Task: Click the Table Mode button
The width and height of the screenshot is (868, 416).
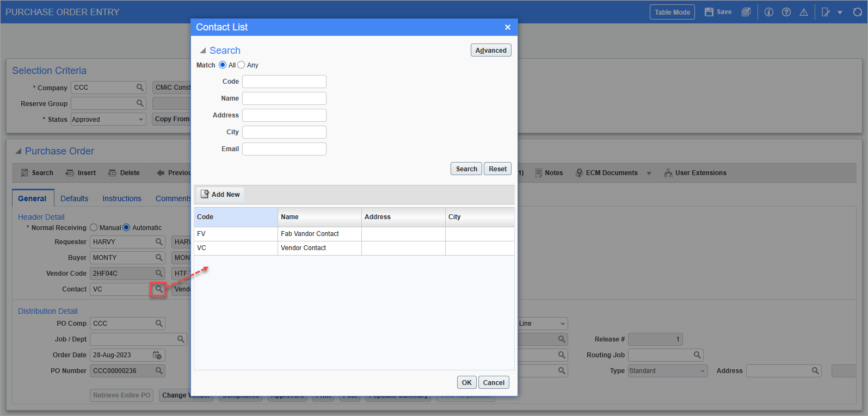Action: tap(672, 12)
